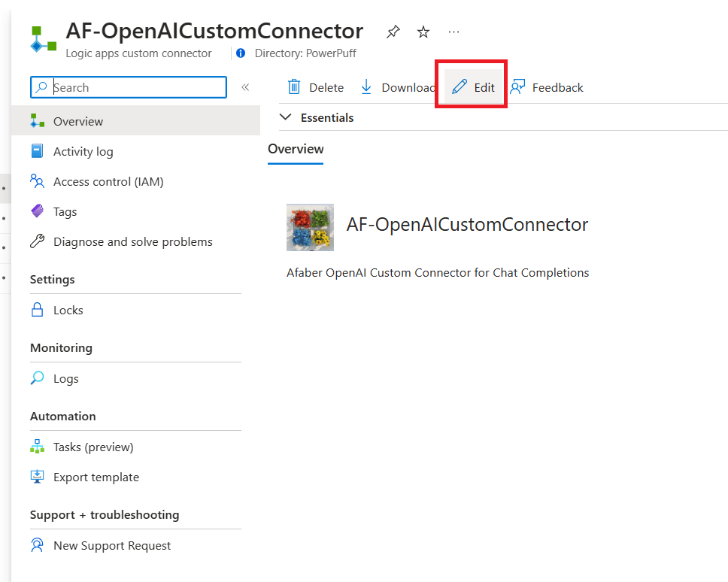Open Logs under Monitoring
728x582 pixels.
tap(65, 378)
